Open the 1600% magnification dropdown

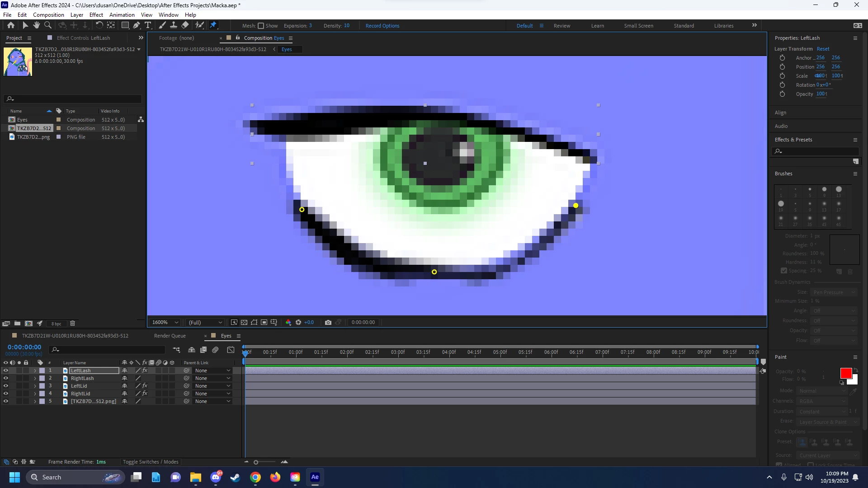[x=165, y=322]
